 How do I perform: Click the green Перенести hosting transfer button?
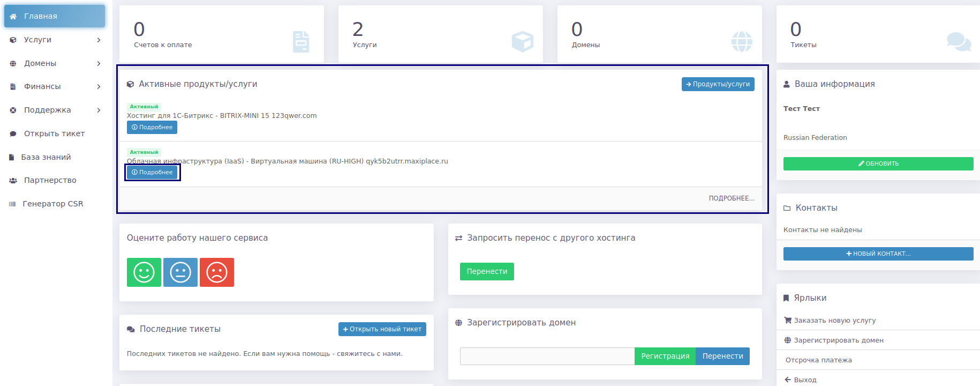coord(487,271)
